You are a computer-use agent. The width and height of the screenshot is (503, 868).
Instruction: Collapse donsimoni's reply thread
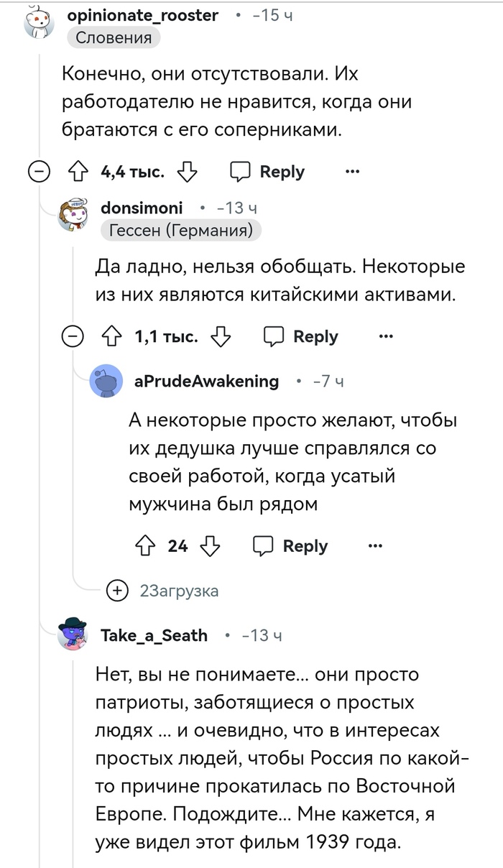point(73,337)
